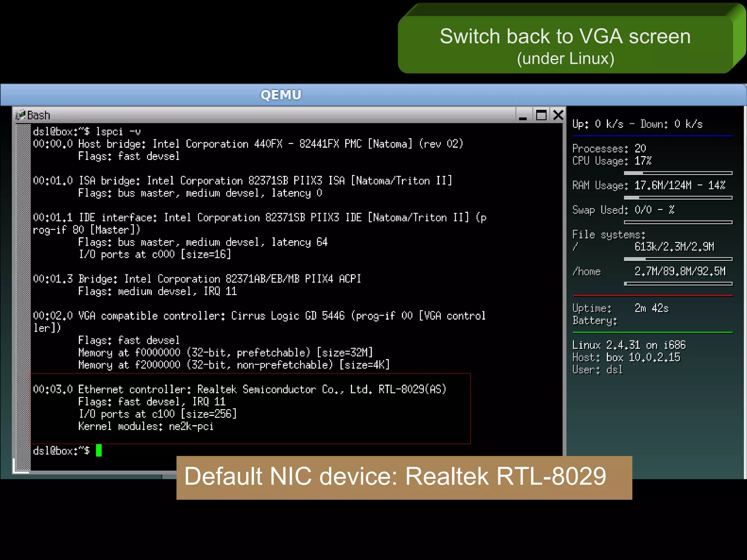Click the Bash window title text

pyautogui.click(x=39, y=116)
